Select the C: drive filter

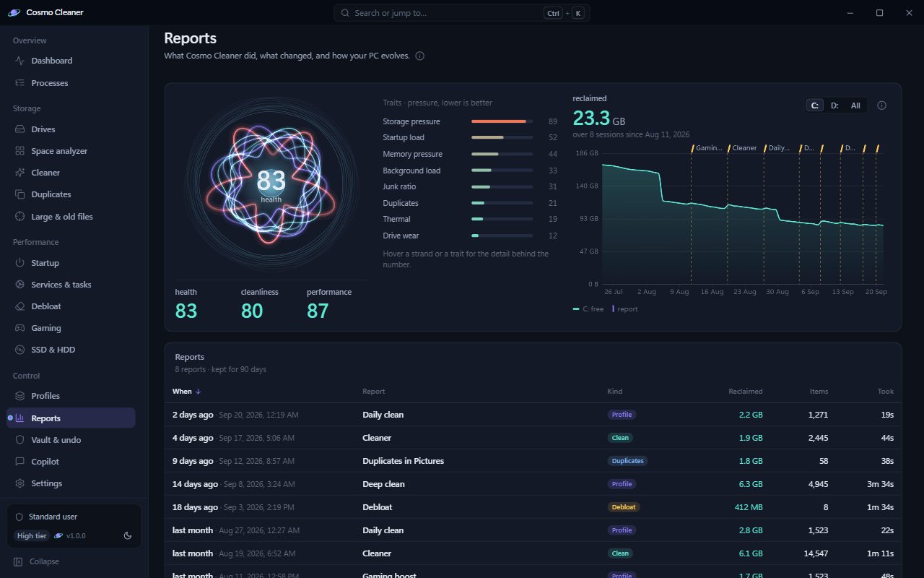815,105
